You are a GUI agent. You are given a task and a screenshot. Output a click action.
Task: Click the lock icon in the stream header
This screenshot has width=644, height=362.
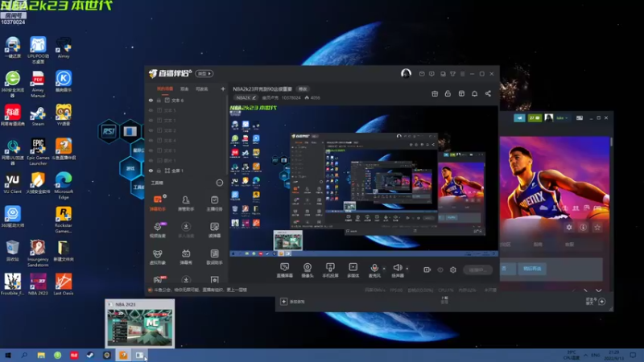[448, 93]
